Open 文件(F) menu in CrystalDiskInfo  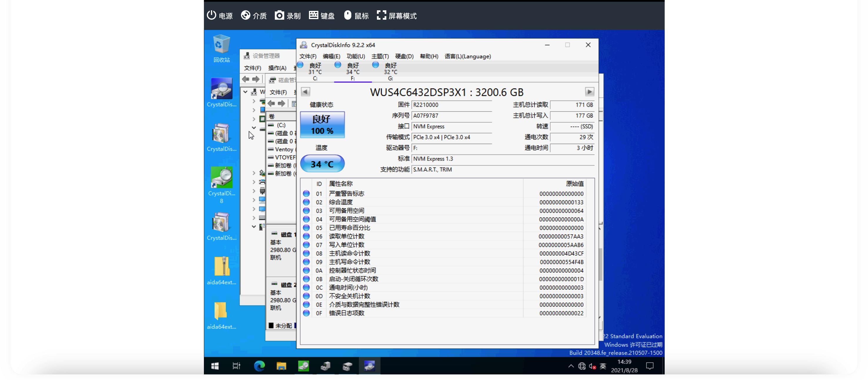[308, 56]
